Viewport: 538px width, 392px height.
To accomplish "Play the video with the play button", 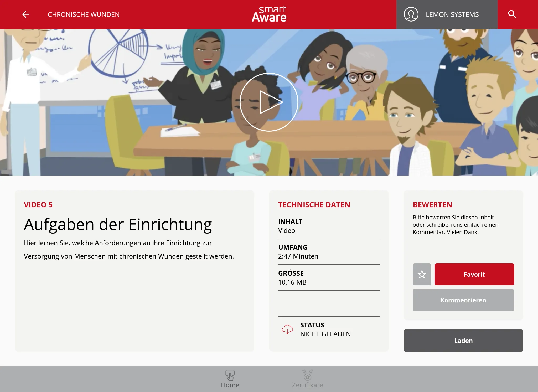I will pyautogui.click(x=269, y=102).
